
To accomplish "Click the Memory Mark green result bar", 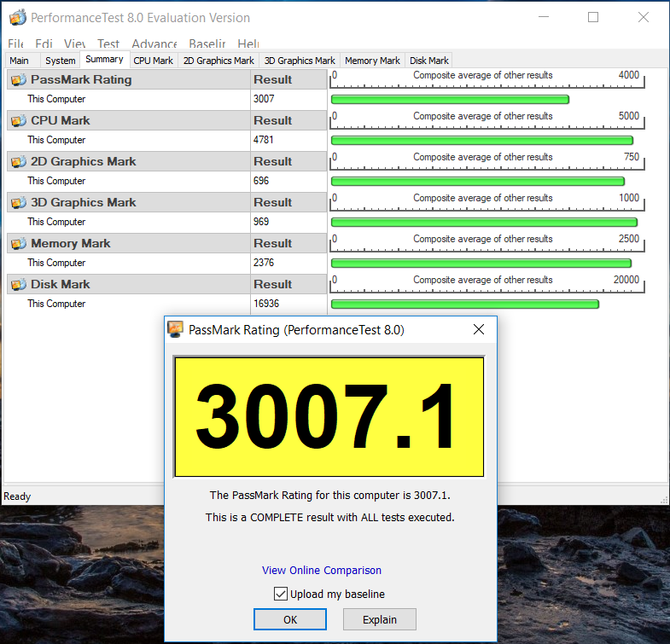I will [481, 263].
